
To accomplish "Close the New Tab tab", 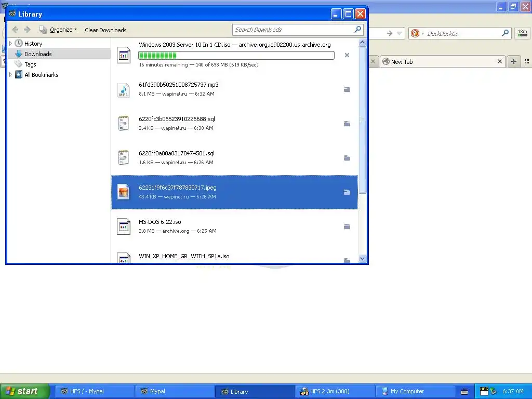I will tap(499, 61).
